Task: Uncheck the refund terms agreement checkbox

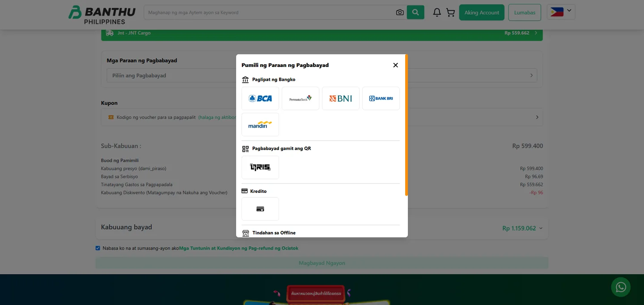Action: pyautogui.click(x=98, y=248)
